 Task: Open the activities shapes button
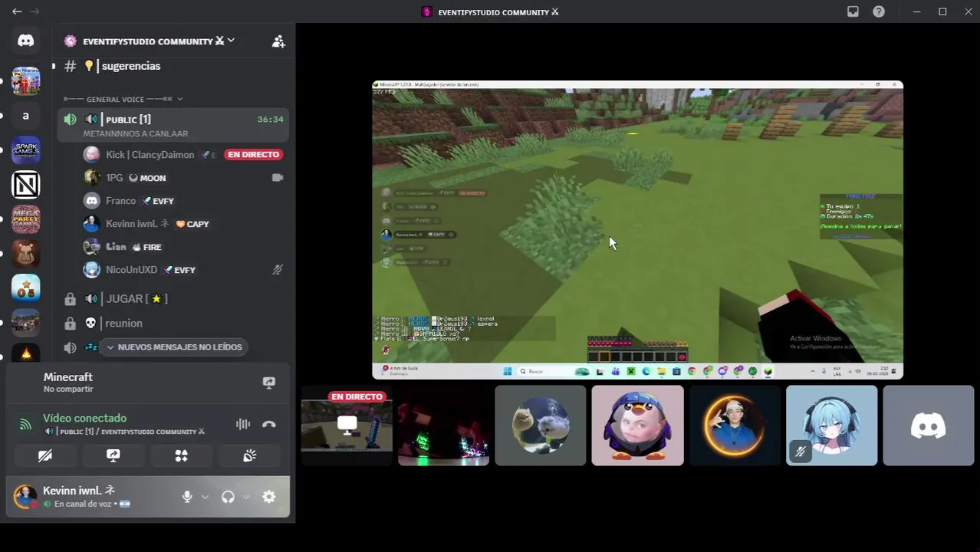tap(182, 455)
